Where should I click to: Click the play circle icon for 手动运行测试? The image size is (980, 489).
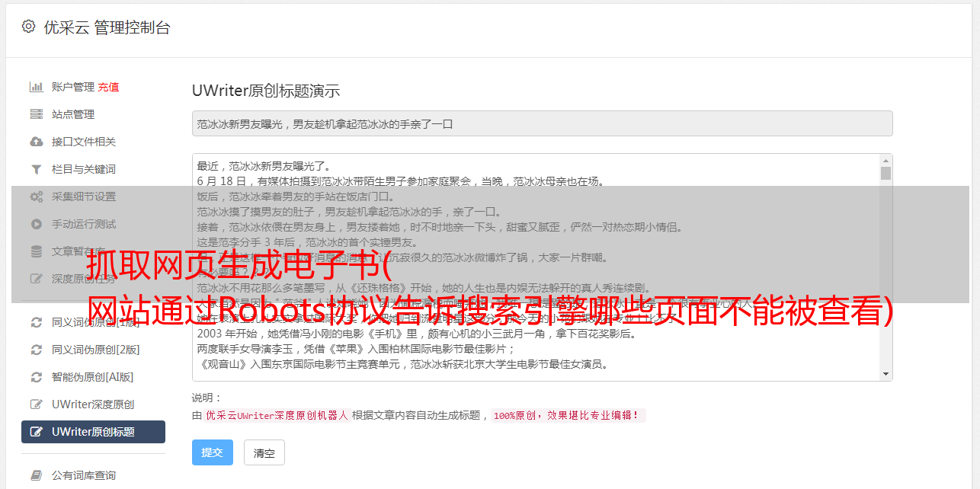(36, 224)
